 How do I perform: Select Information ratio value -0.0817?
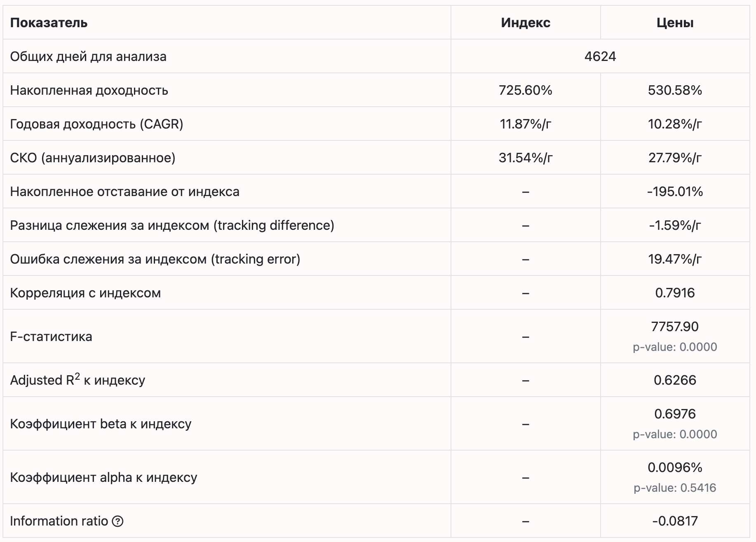pos(675,521)
